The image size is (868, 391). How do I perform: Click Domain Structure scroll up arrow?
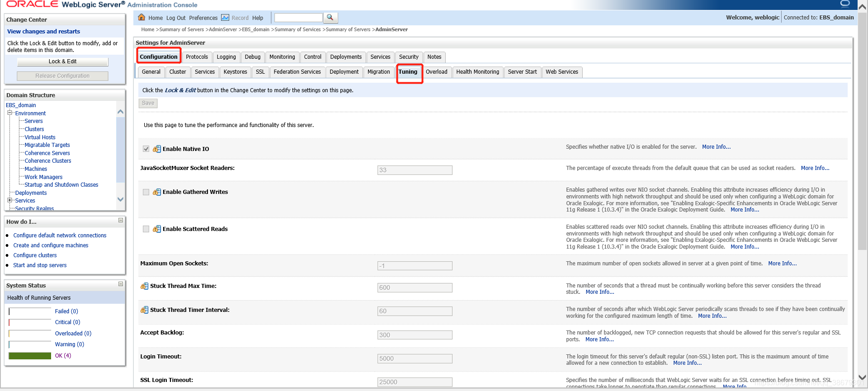point(120,112)
